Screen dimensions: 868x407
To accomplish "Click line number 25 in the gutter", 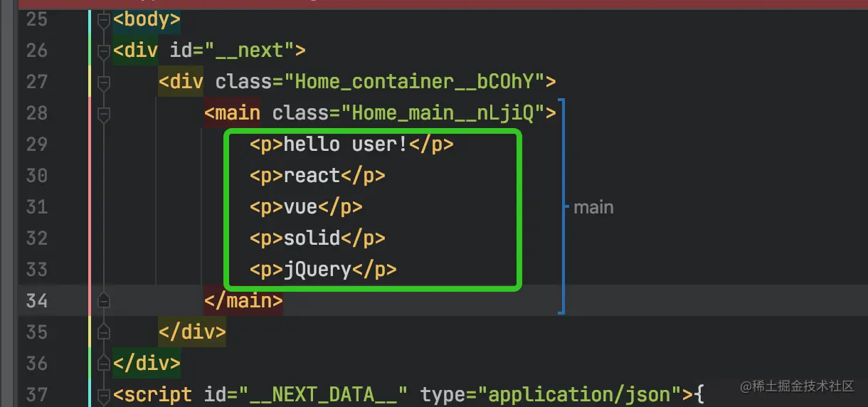I will click(36, 19).
